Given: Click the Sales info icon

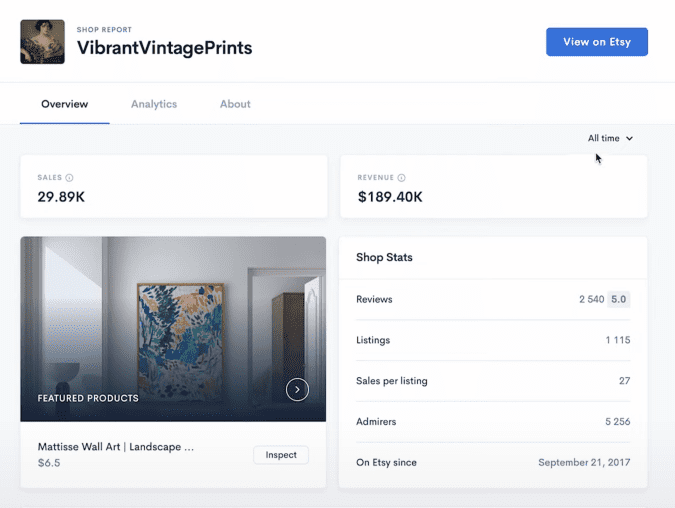Looking at the screenshot, I should pos(69,177).
